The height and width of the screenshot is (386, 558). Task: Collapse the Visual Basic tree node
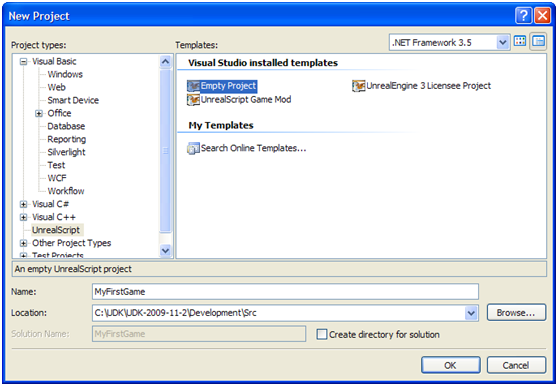(23, 62)
